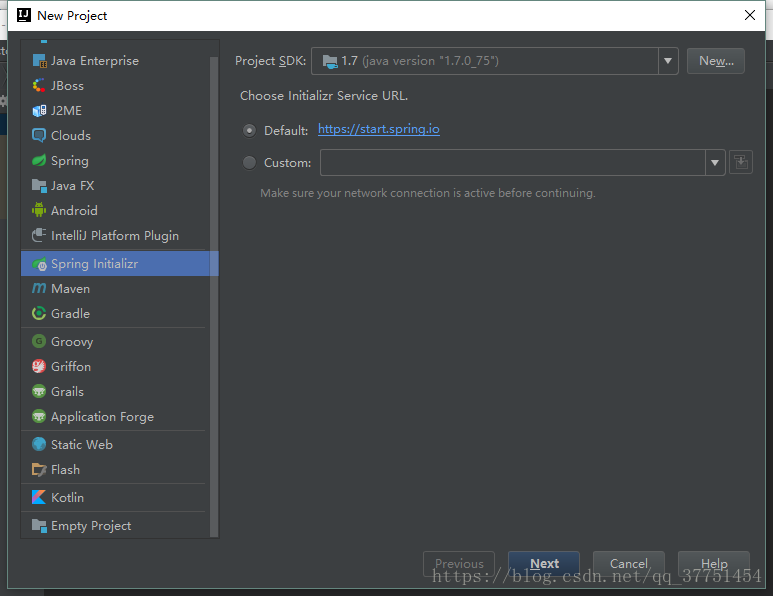Click inside the Custom URL input field
This screenshot has width=773, height=596.
pos(513,163)
